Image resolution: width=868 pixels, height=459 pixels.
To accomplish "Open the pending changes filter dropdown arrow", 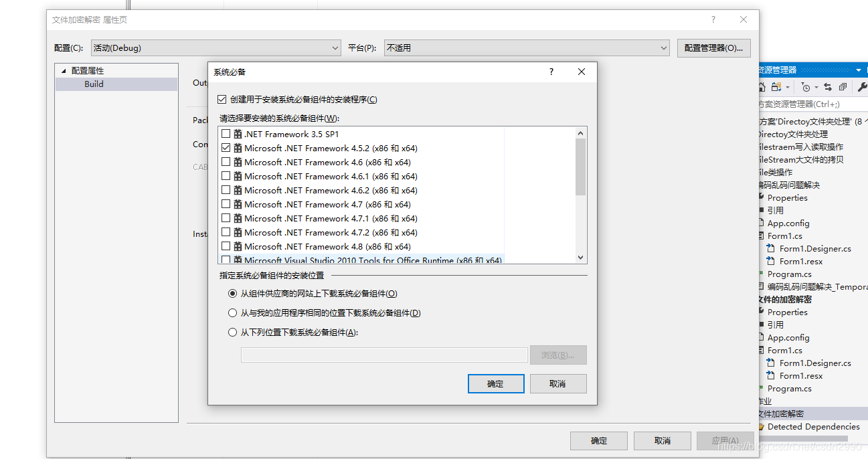I will click(x=816, y=88).
